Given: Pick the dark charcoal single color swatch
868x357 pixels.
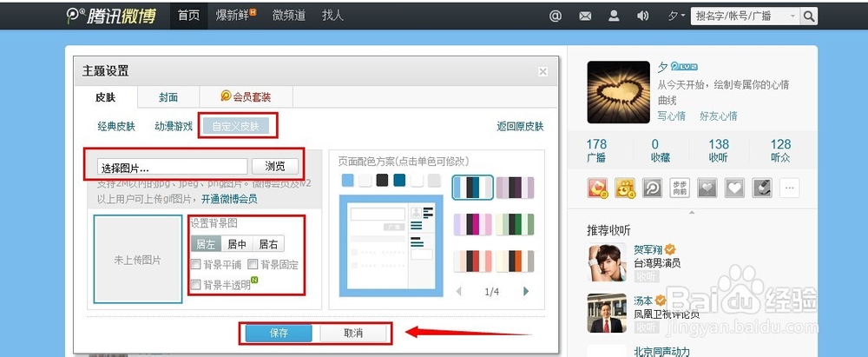Looking at the screenshot, I should (382, 180).
